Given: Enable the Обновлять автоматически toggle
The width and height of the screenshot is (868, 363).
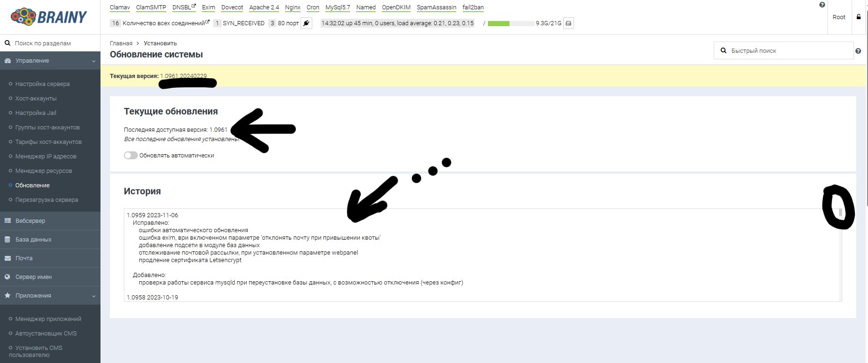Looking at the screenshot, I should point(130,156).
